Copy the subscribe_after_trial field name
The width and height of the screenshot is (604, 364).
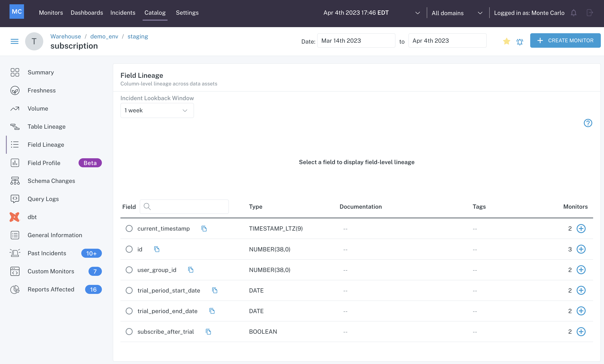tap(208, 332)
